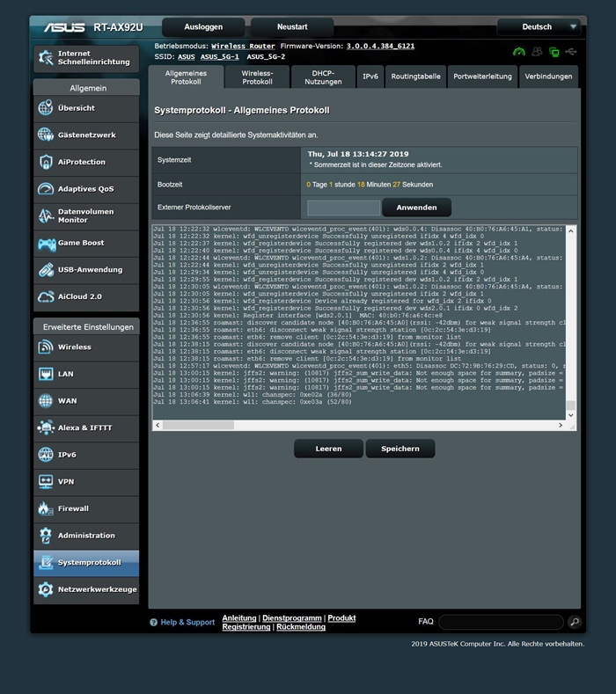This screenshot has width=616, height=694.
Task: Open the Verbindungen tab
Action: [x=548, y=77]
